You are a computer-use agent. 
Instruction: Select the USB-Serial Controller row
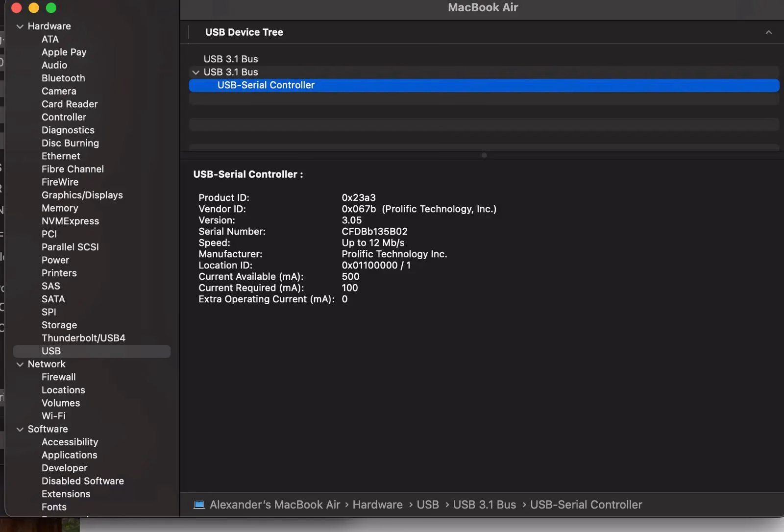[x=266, y=85]
